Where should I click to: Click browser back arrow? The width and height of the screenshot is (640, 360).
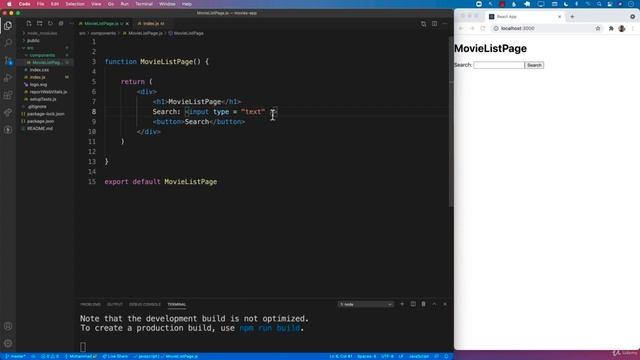pos(461,28)
